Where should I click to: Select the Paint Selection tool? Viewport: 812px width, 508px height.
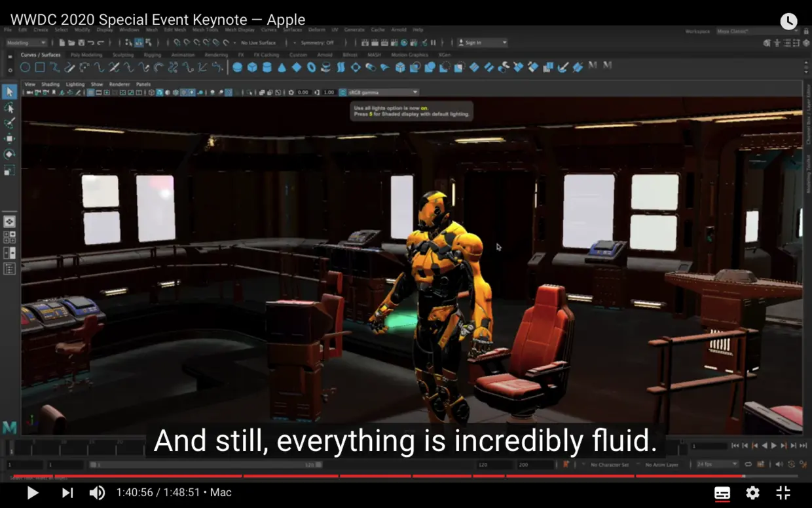click(x=9, y=123)
